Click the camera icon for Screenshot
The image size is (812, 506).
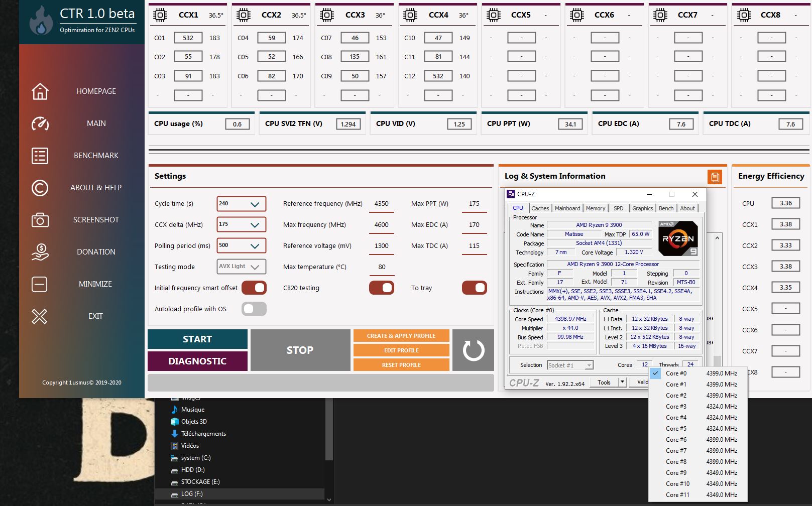(40, 220)
